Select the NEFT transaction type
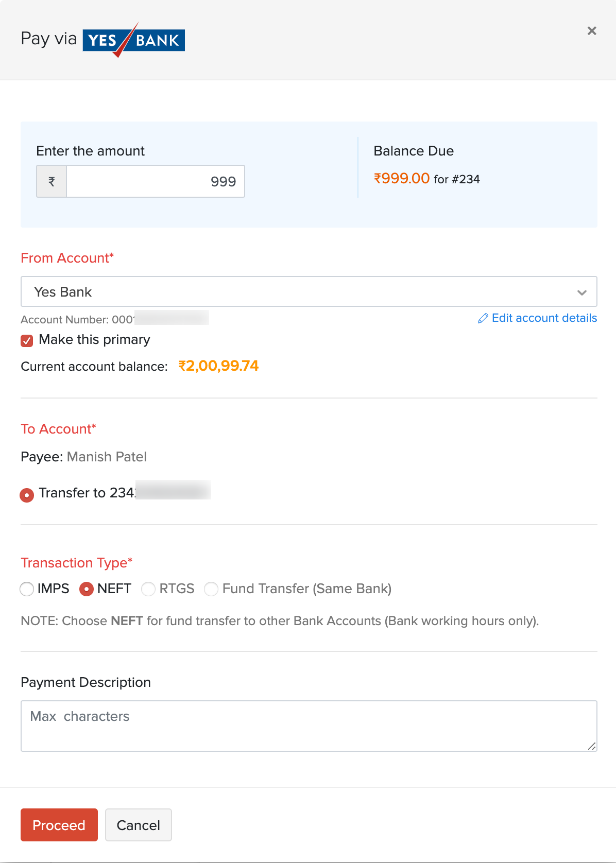This screenshot has height=863, width=616. pos(86,589)
